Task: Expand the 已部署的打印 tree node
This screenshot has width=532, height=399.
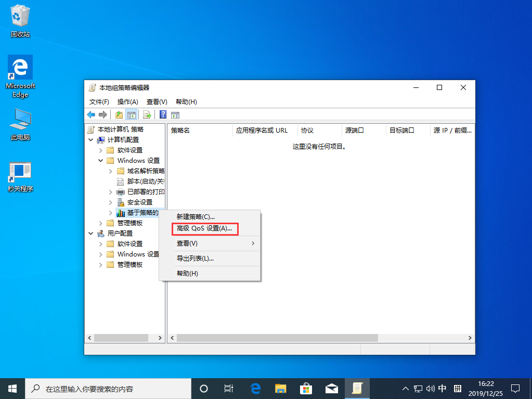Action: coord(110,191)
